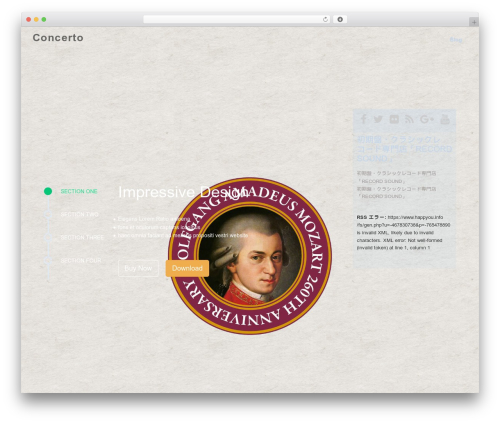The height and width of the screenshot is (423, 500).
Task: Jump to SECTION FOUR label
Action: pos(81,260)
